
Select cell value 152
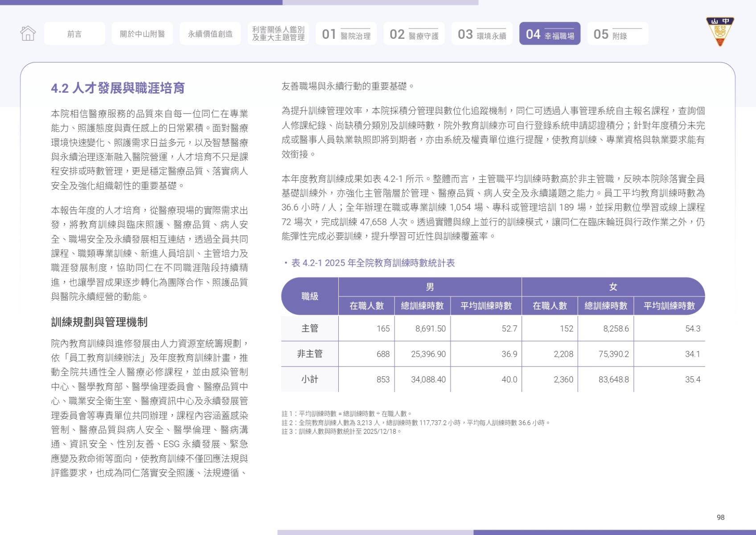click(x=567, y=329)
